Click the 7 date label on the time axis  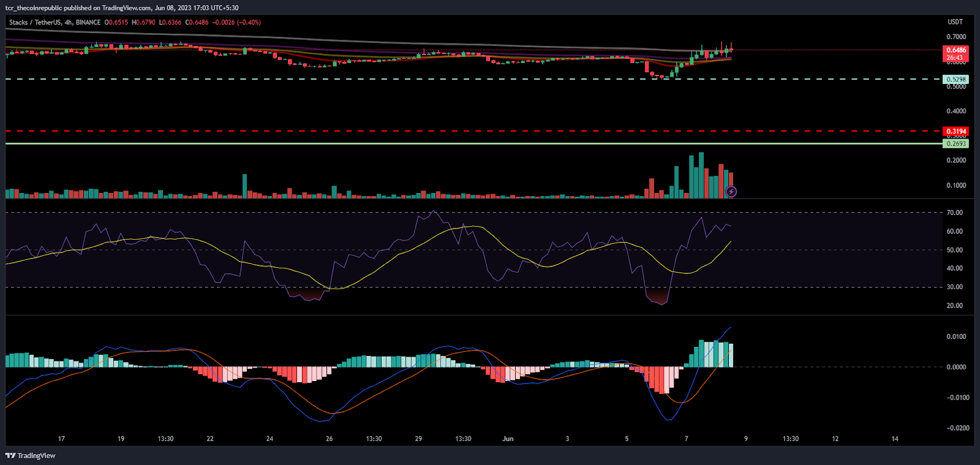686,439
